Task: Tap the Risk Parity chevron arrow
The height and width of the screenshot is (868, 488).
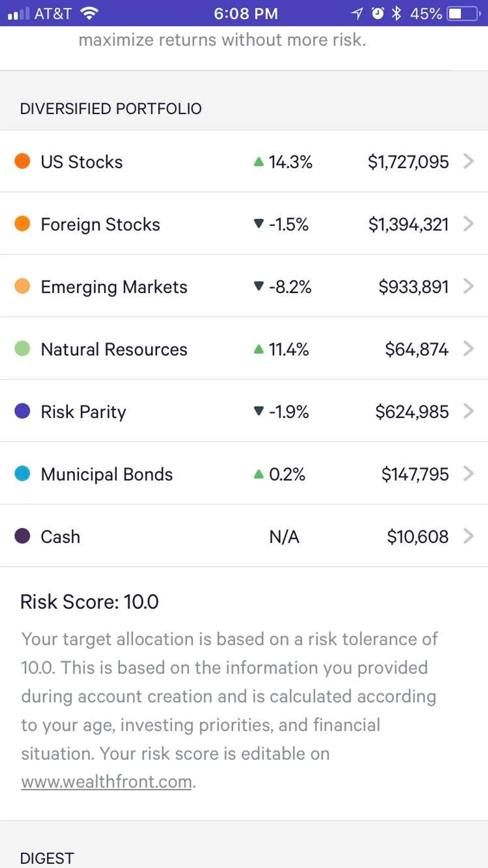Action: tap(468, 411)
